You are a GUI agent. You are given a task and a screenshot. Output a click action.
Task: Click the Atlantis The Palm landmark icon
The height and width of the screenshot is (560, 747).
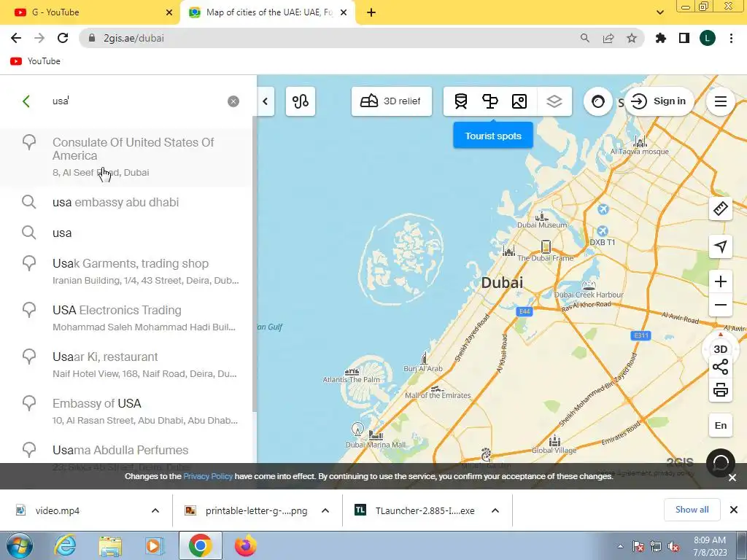coord(352,371)
